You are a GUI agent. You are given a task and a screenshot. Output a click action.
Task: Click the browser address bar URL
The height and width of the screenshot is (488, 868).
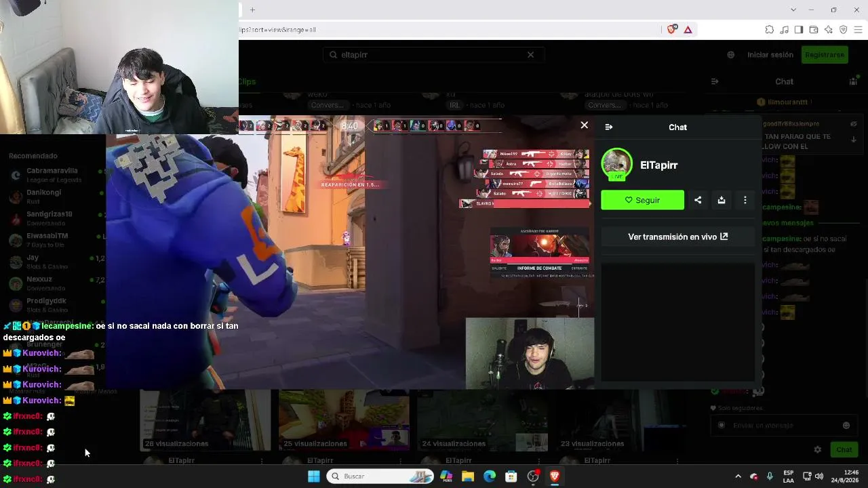click(449, 30)
